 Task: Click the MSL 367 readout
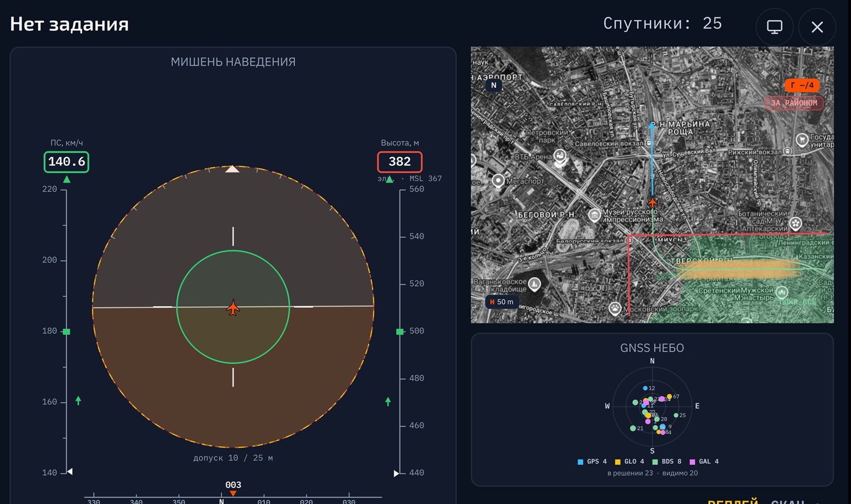425,179
